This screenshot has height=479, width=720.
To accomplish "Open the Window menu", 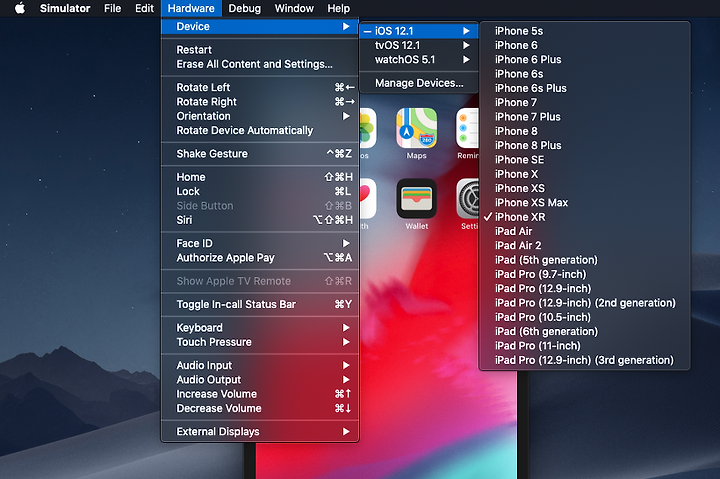I will tap(294, 8).
